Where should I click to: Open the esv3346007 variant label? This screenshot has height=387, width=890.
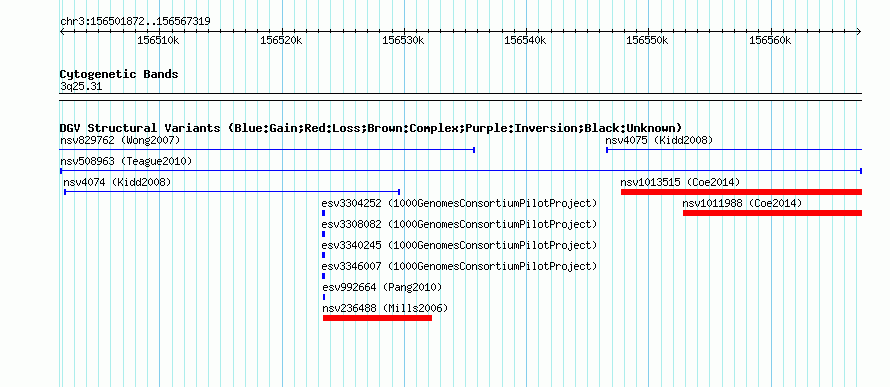459,266
